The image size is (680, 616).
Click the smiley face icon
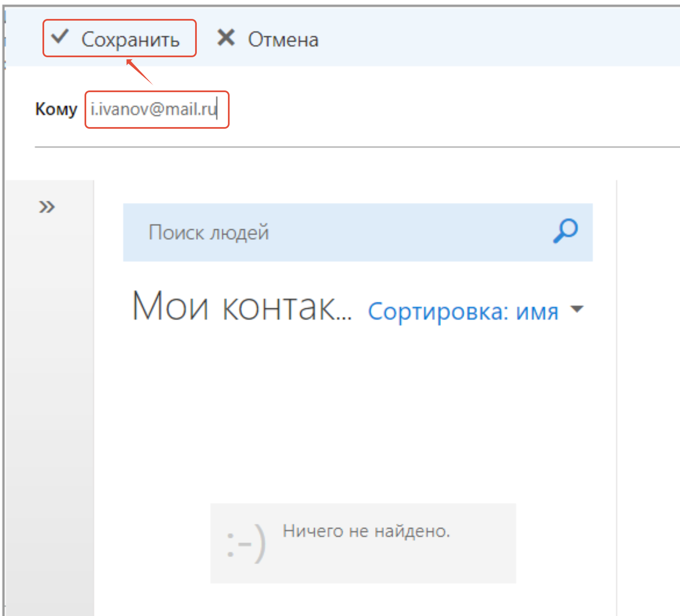tap(246, 544)
